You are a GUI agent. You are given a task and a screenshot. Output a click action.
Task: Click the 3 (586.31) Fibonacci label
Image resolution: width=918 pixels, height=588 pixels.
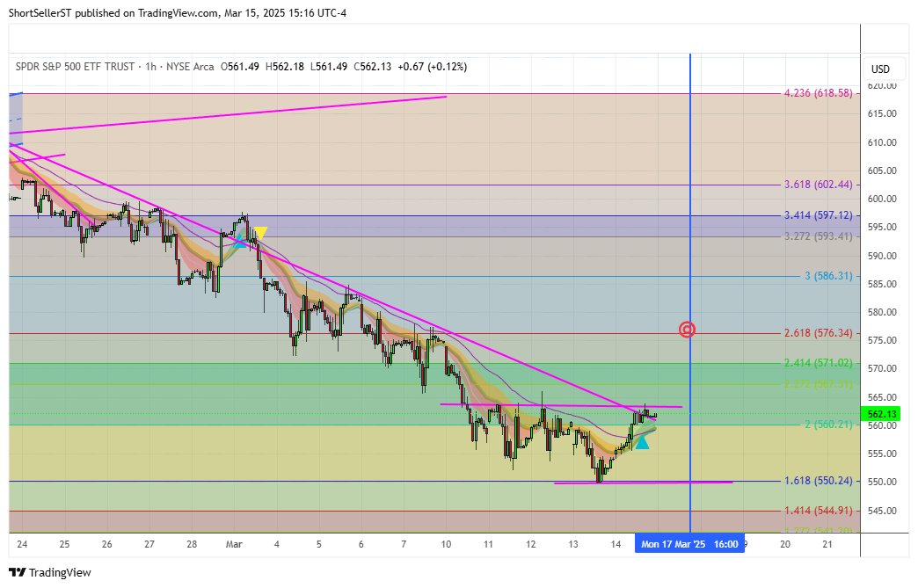point(828,276)
